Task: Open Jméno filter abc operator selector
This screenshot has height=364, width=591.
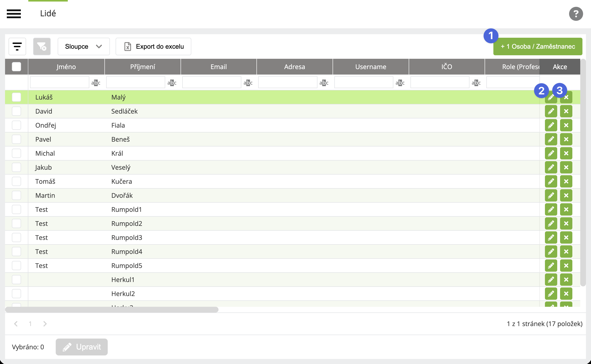Action: [96, 83]
